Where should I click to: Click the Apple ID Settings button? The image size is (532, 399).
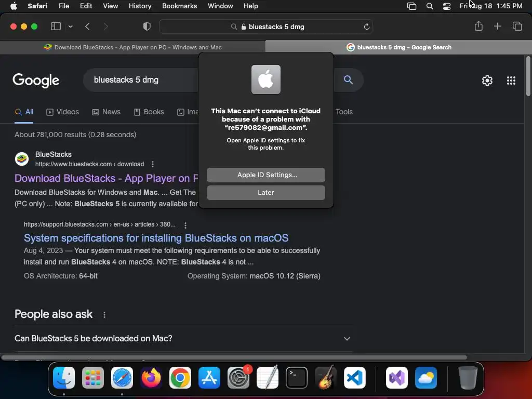click(x=265, y=175)
